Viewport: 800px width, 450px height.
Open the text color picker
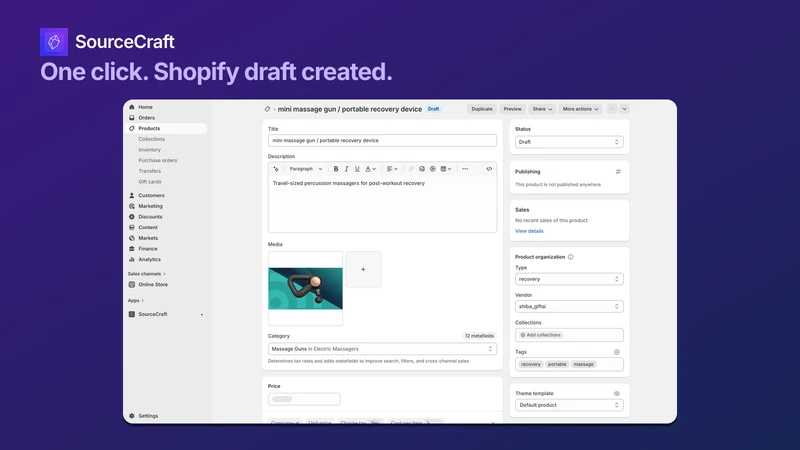tap(370, 169)
